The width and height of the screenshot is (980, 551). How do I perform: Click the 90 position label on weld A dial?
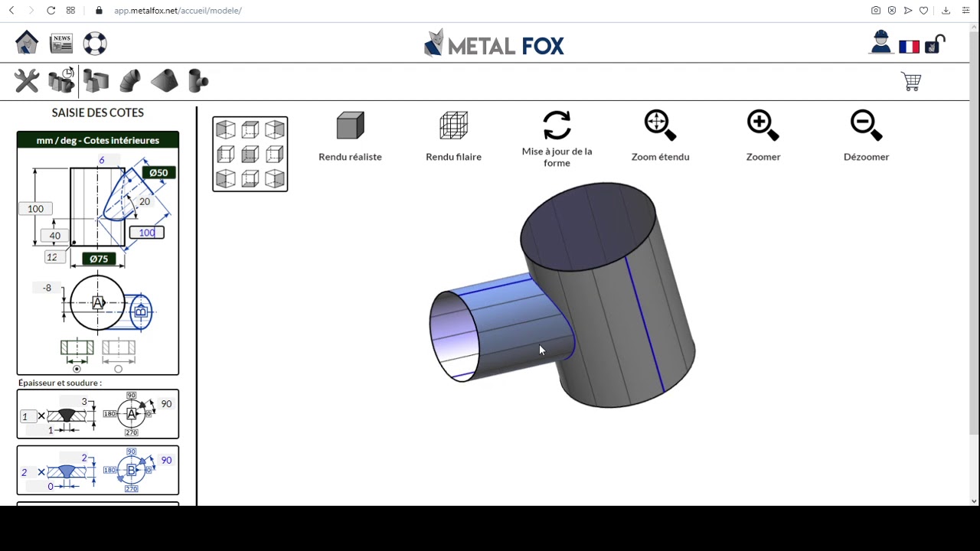pos(132,395)
